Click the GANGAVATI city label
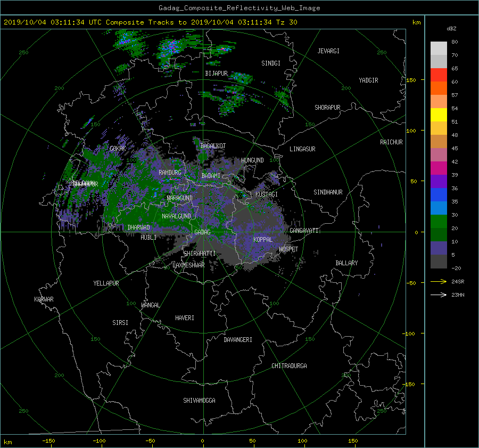Image resolution: width=479 pixels, height=448 pixels. coord(304,231)
